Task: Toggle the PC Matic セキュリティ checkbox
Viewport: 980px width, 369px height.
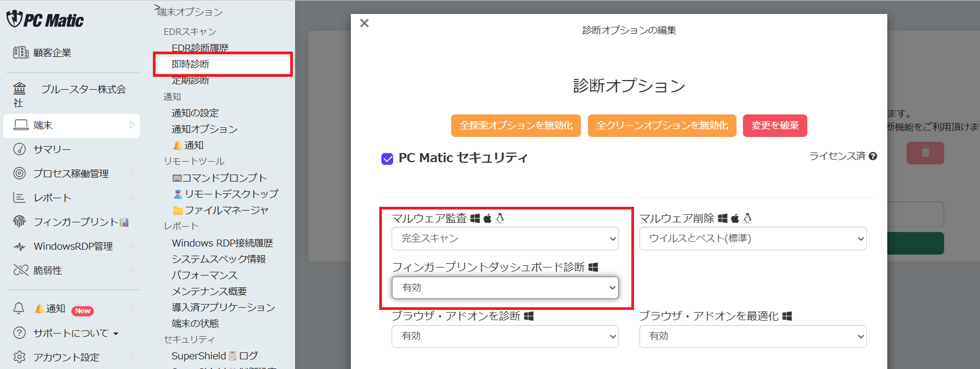Action: [387, 159]
